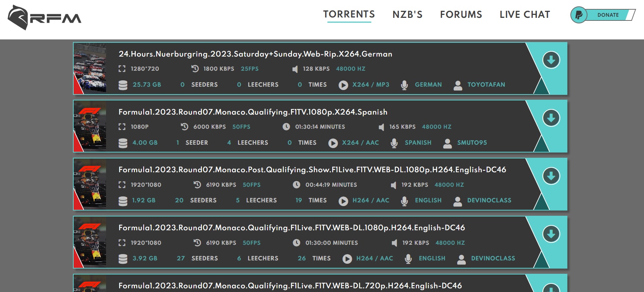The height and width of the screenshot is (292, 644).
Task: Click the play icon beside X264 / AAC
Action: coord(333,143)
